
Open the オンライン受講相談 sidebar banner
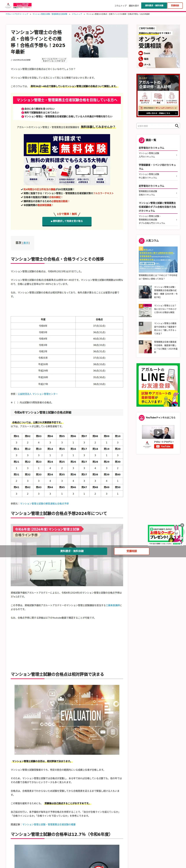click(x=158, y=46)
